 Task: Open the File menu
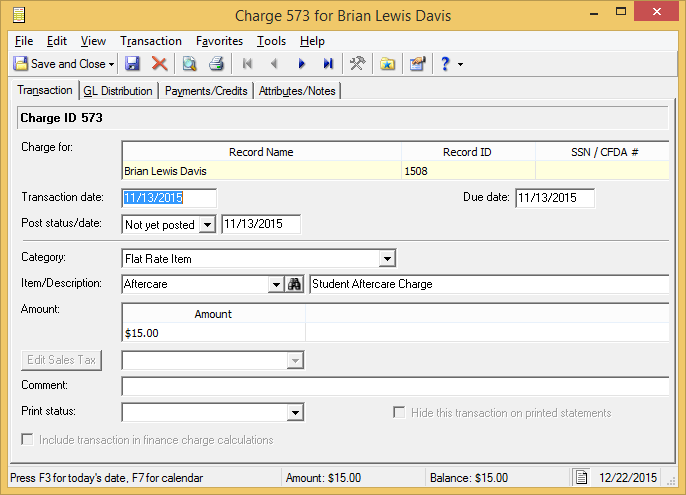24,41
